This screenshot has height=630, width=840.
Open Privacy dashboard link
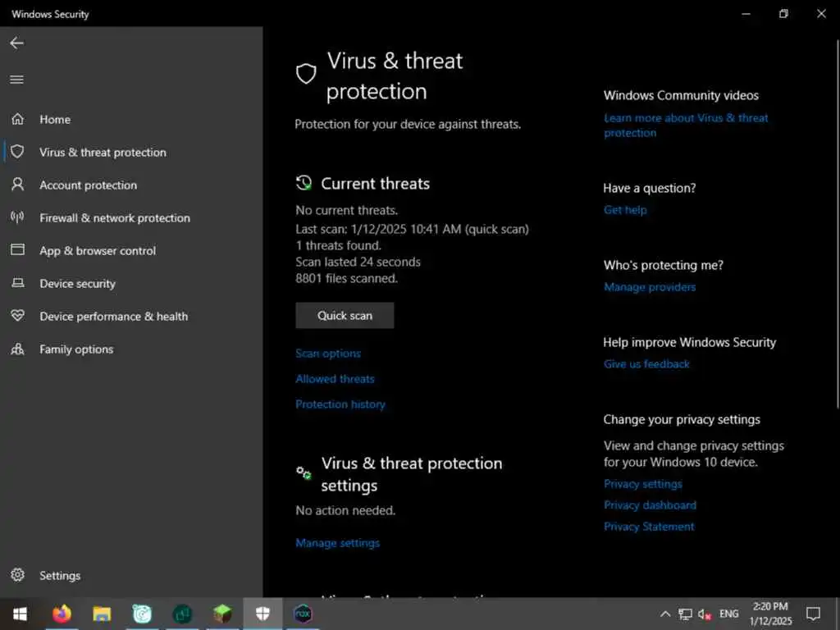tap(650, 504)
